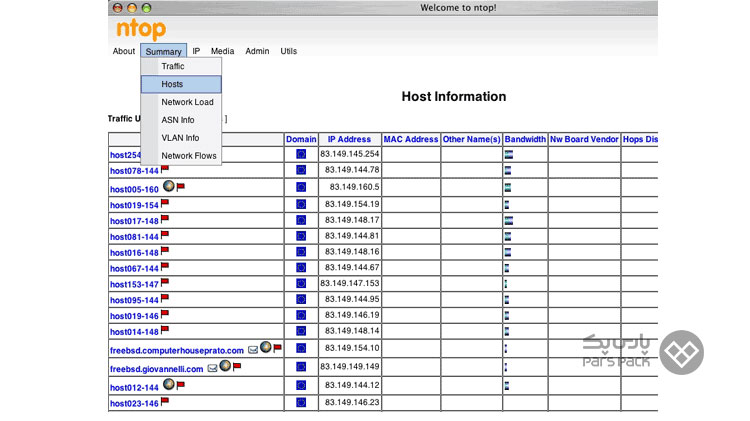Open host017-148 host details
The width and height of the screenshot is (750, 421).
click(134, 221)
